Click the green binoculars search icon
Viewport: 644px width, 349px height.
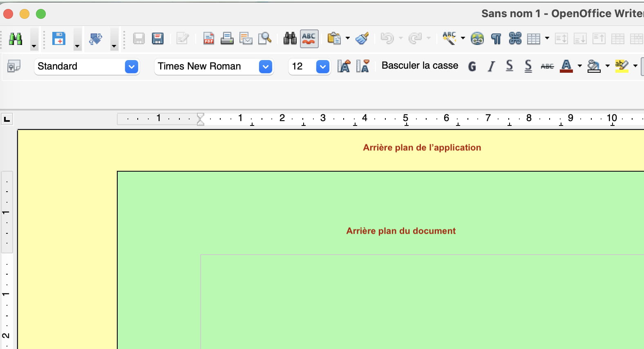point(16,39)
